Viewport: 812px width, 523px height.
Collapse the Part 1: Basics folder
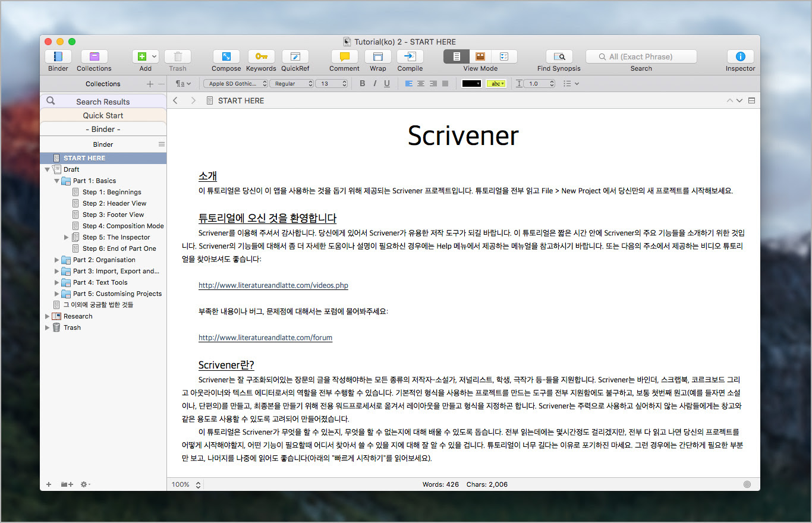point(57,181)
